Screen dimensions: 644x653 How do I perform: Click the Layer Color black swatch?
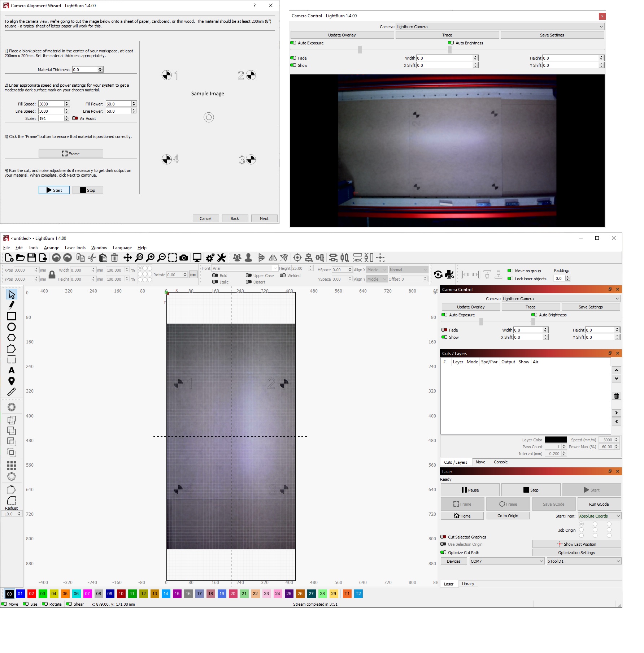click(x=556, y=440)
